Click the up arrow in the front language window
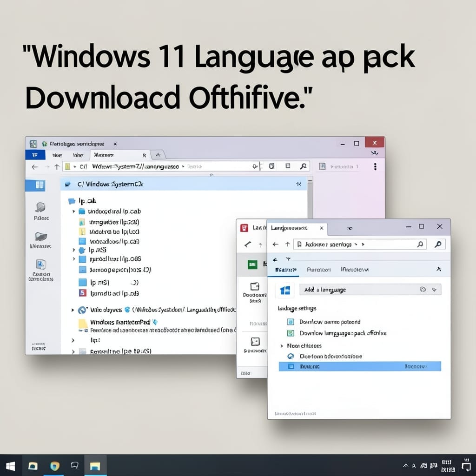Viewport: 476px width, 476px height. 287,244
